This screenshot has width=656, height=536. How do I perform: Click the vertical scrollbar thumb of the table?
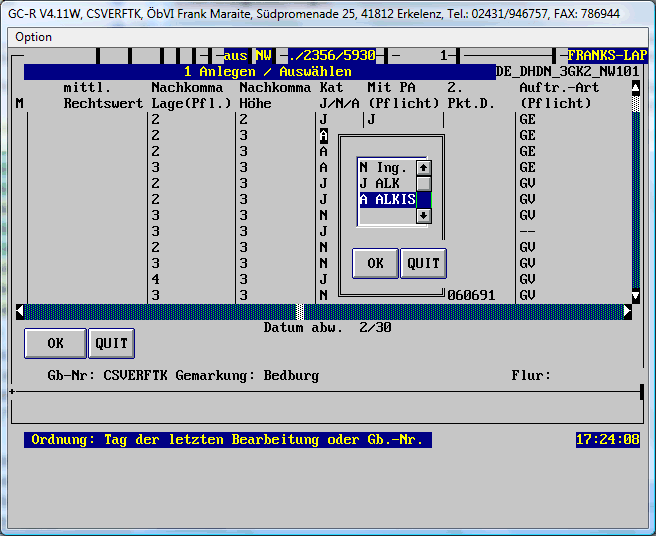(x=636, y=104)
